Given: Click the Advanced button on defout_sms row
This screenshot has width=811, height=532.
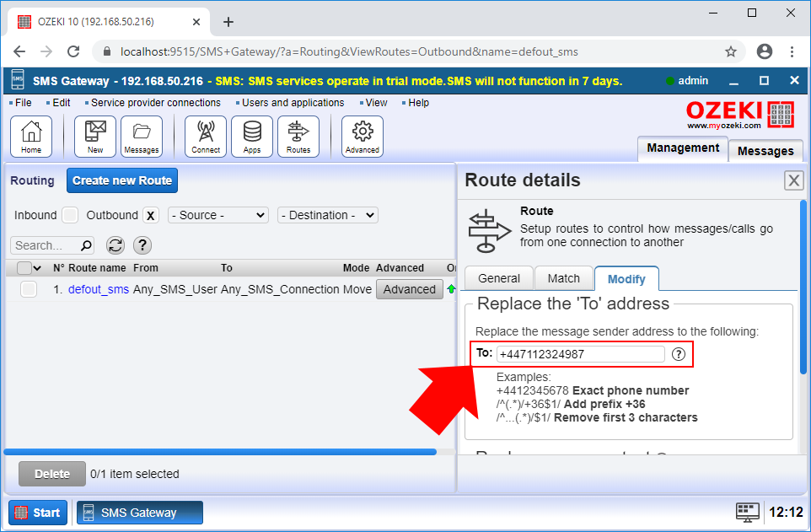Looking at the screenshot, I should [410, 289].
